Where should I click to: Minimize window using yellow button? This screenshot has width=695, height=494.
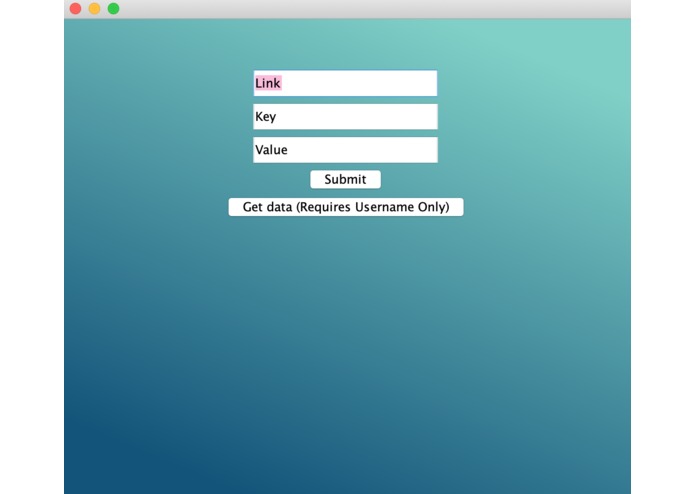(94, 8)
